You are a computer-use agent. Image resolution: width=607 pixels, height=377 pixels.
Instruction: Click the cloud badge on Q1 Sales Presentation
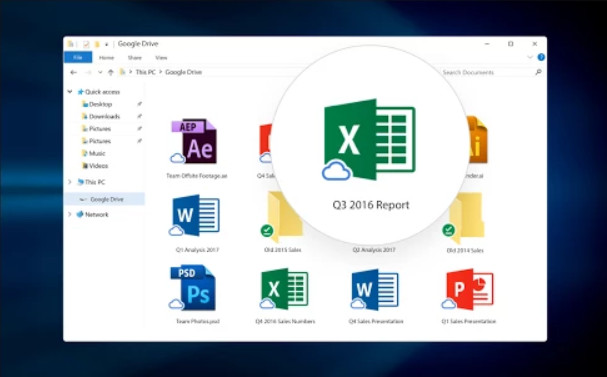click(x=449, y=304)
